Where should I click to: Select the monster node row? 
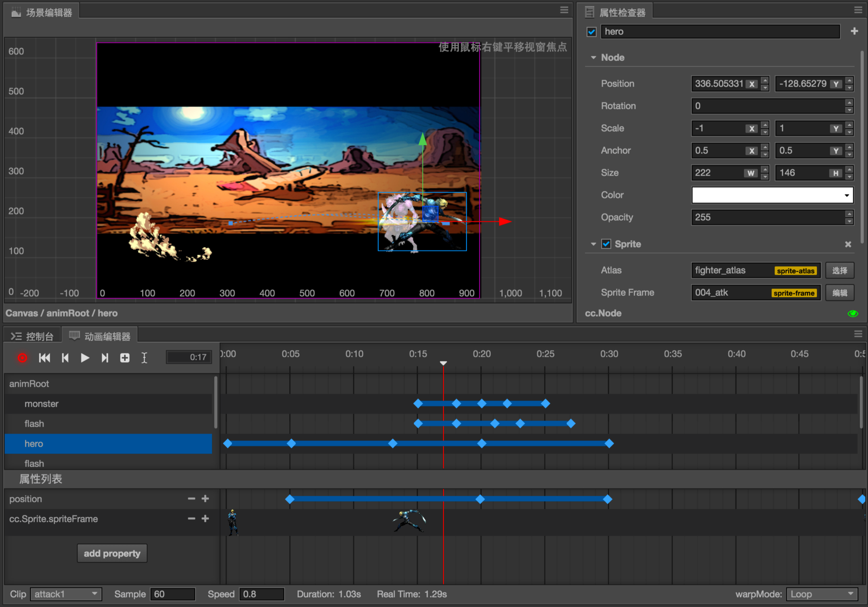tap(108, 404)
